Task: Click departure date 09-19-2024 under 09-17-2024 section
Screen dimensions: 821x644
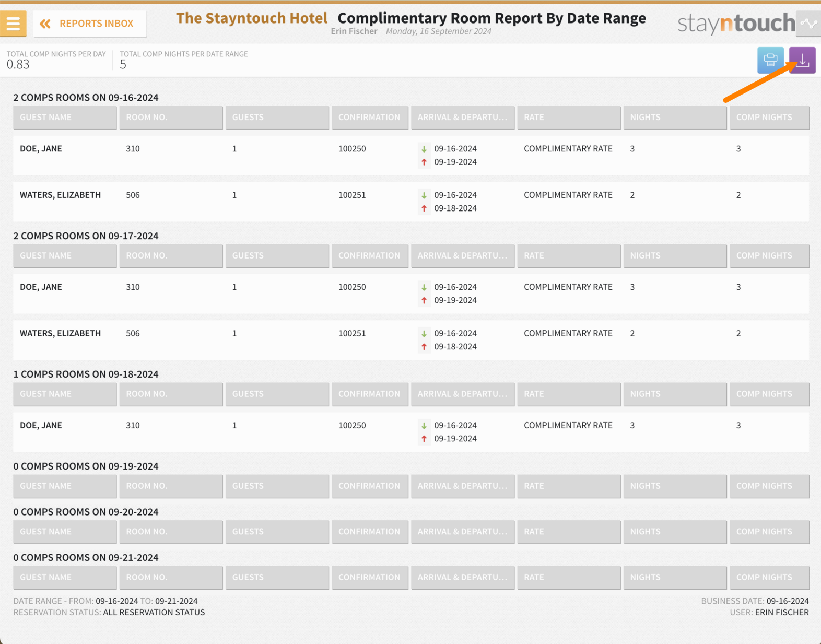Action: click(455, 300)
